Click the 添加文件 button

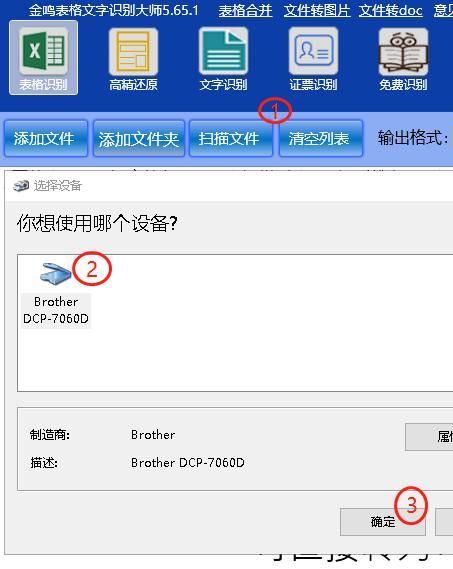(46, 139)
